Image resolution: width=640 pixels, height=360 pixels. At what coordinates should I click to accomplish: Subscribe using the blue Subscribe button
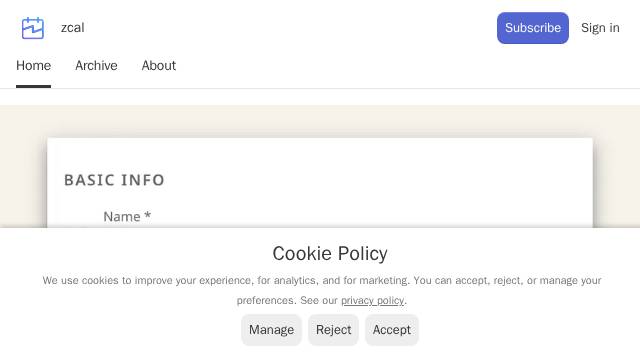[533, 28]
